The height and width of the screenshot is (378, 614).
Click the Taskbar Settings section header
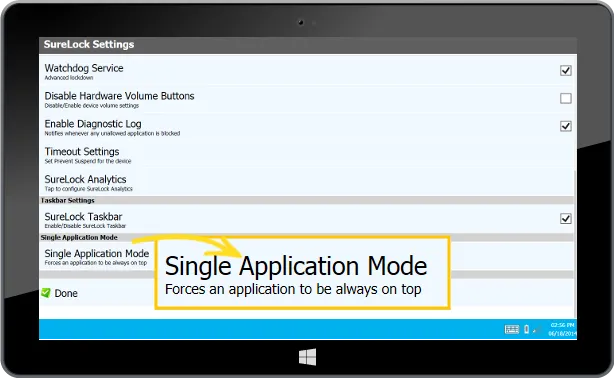click(306, 200)
